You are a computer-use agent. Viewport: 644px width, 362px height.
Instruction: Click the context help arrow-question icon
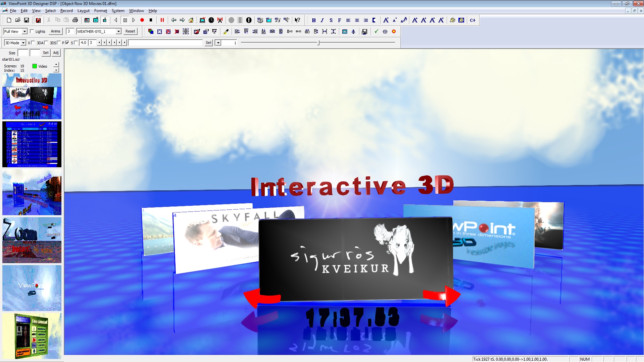[297, 20]
